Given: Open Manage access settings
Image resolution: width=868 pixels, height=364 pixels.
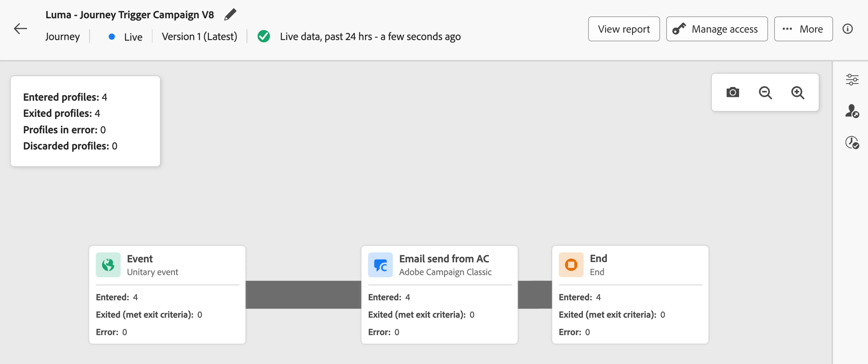Looking at the screenshot, I should 717,29.
